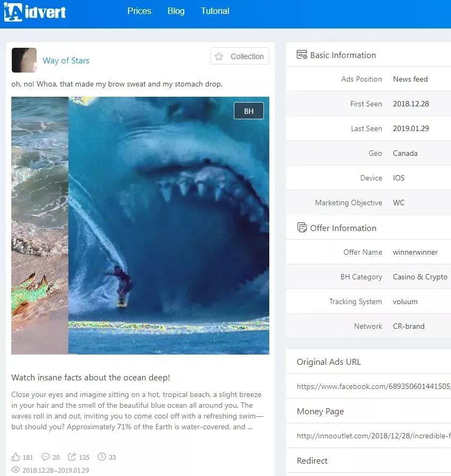Open headline 'Watch insane facts about the ocean deep!'
Screen dimensions: 451x476
(90, 377)
